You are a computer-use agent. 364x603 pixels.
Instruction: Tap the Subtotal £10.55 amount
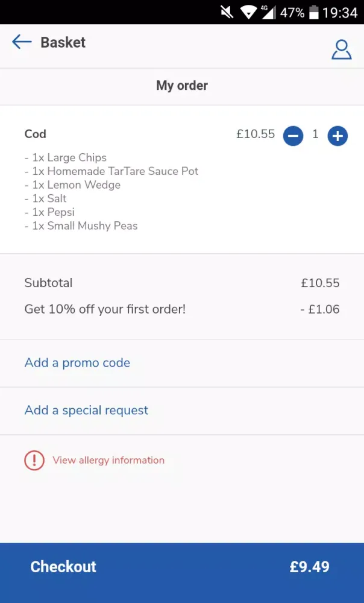tap(320, 283)
